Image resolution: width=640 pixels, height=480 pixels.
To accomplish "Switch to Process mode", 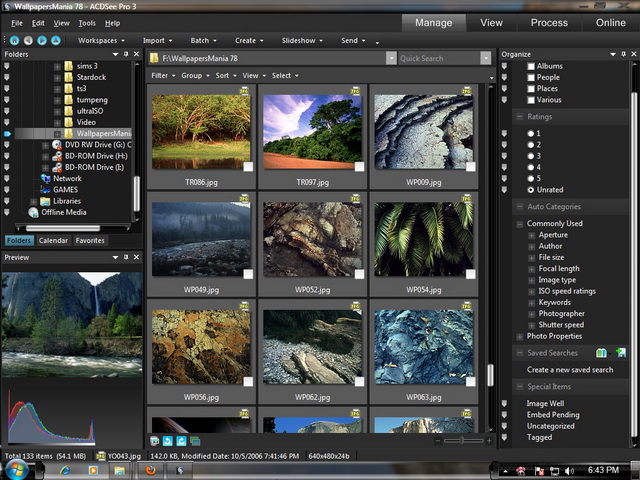I will (549, 22).
